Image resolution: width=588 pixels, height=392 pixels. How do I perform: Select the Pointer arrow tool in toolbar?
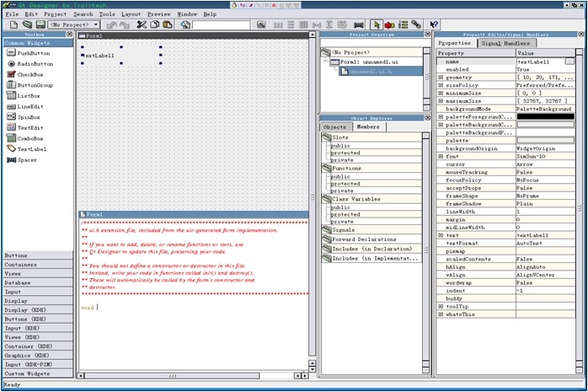click(x=377, y=25)
